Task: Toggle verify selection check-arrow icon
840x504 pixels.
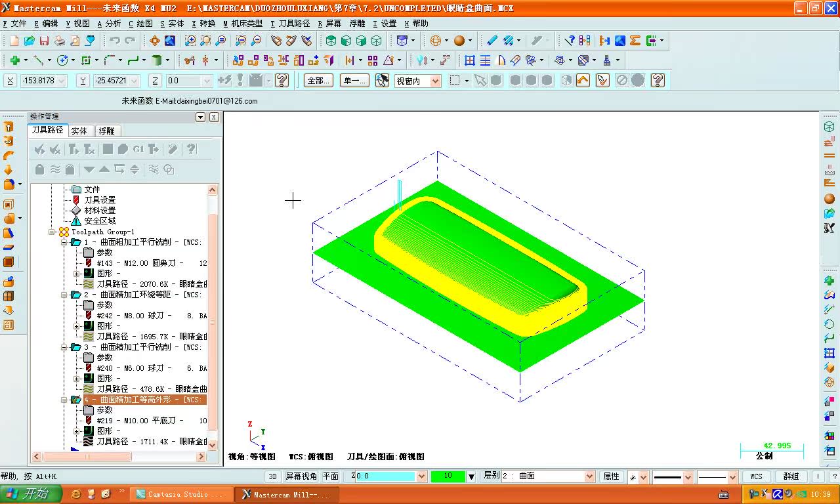Action: click(x=602, y=81)
